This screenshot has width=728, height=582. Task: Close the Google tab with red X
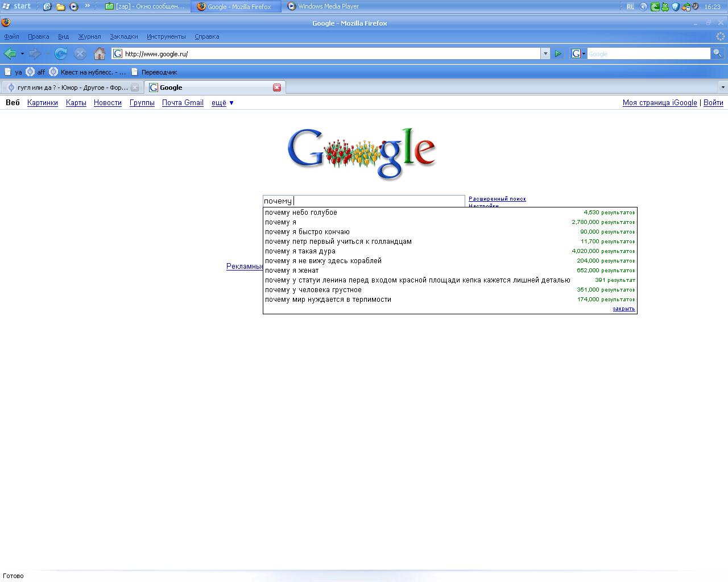[x=277, y=88]
